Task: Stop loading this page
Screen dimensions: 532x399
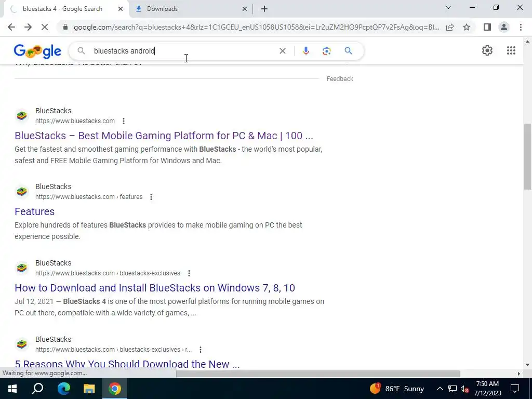Action: (x=45, y=27)
